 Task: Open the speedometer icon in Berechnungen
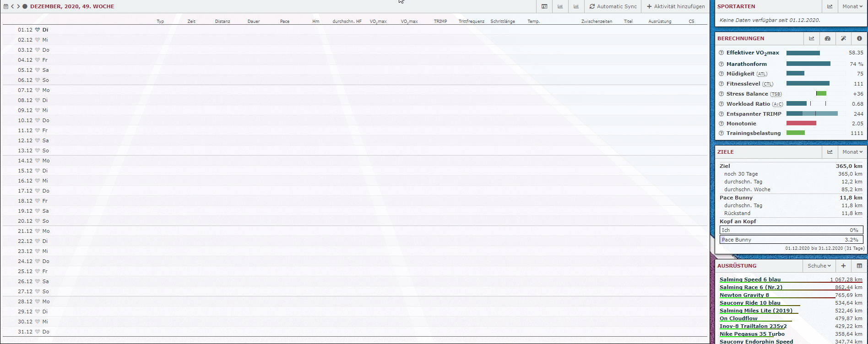pos(827,38)
